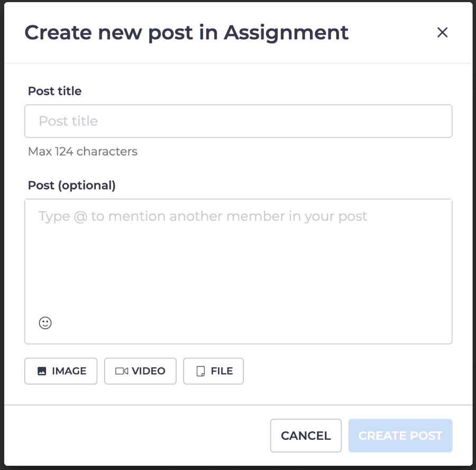476x470 pixels.
Task: Click the 'Max 124 characters' hint text
Action: tap(83, 151)
